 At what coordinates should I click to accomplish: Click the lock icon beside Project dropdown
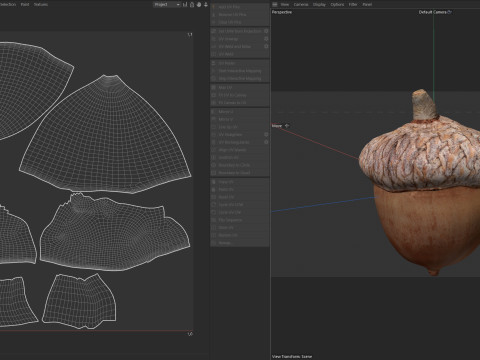click(x=192, y=4)
